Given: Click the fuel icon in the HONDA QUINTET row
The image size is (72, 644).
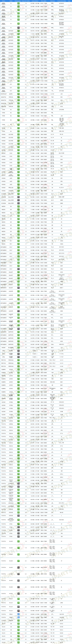Looking at the screenshot, I should coord(19,191).
